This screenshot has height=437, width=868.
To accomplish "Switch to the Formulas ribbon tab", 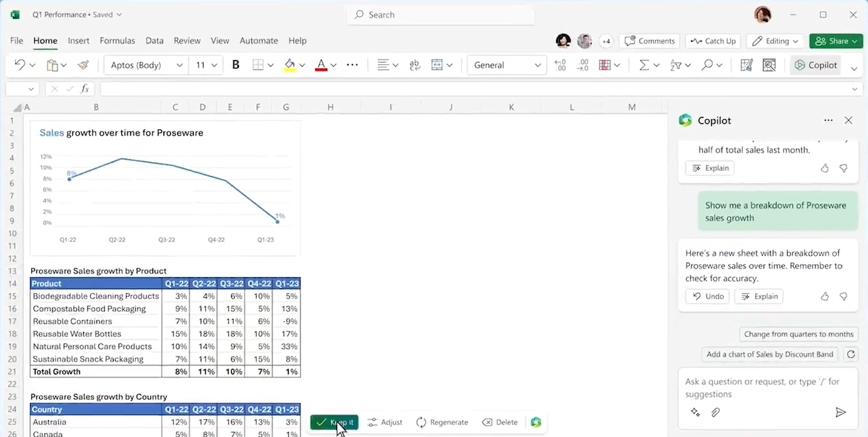I will click(x=117, y=41).
